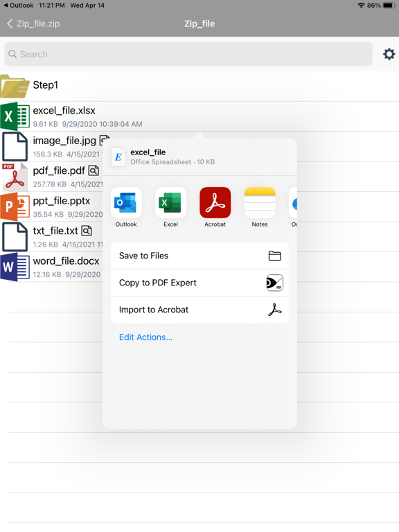Select the PowerPoint icon of ppt_file.pptx
The width and height of the screenshot is (399, 532).
point(15,207)
